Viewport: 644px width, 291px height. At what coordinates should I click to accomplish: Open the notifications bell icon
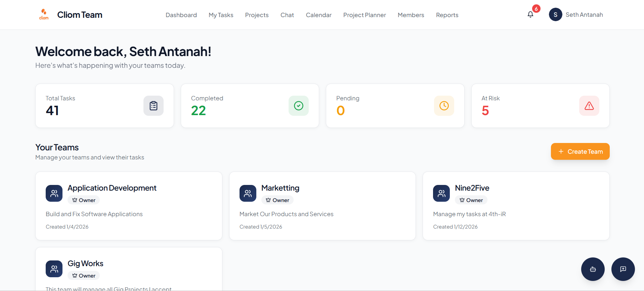point(530,14)
